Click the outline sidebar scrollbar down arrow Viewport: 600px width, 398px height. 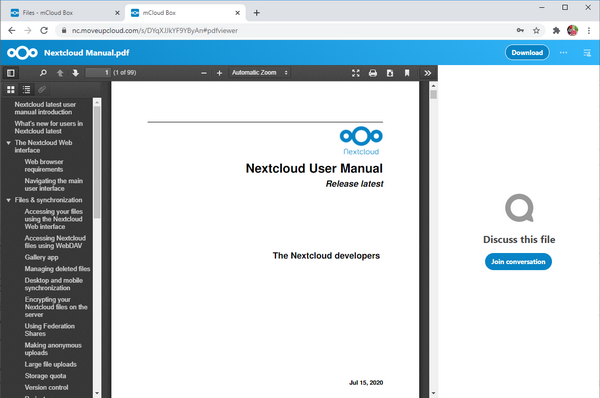point(97,393)
